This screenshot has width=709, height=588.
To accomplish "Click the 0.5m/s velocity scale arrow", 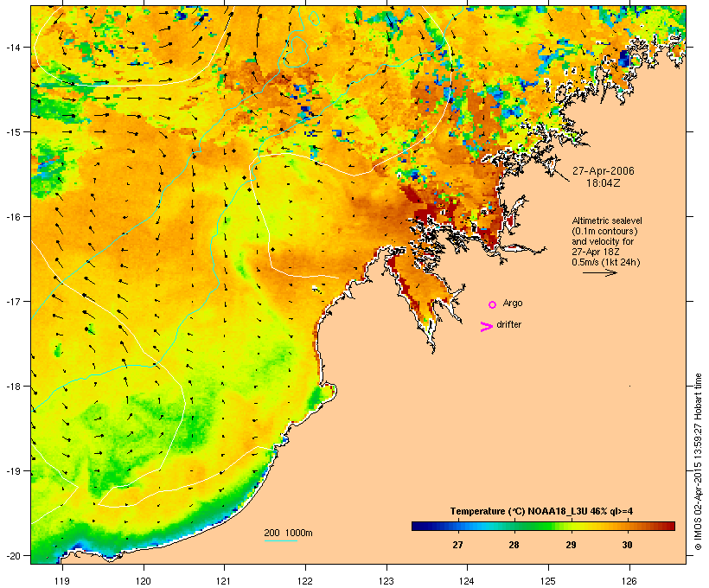I will point(599,272).
